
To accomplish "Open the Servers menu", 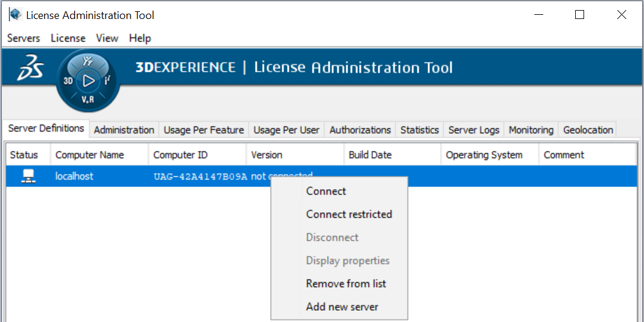I will [x=24, y=38].
